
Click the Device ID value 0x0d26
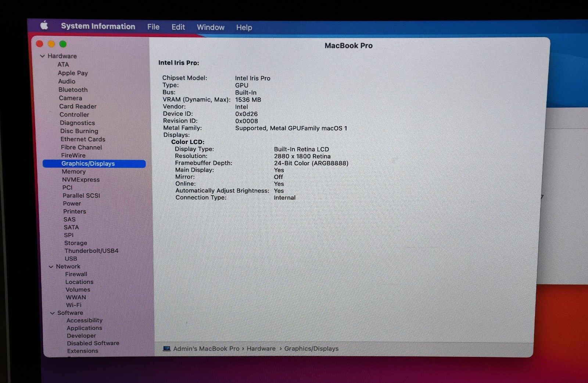[246, 114]
